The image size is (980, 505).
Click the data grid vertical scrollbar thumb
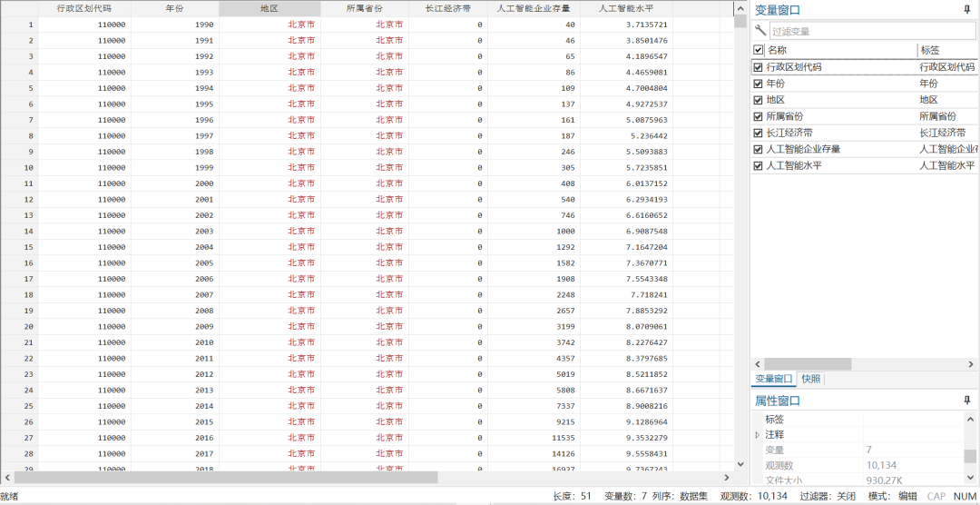[740, 22]
